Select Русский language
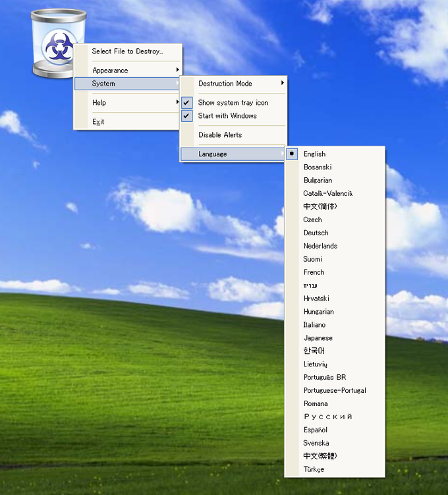The height and width of the screenshot is (495, 448). (335, 417)
